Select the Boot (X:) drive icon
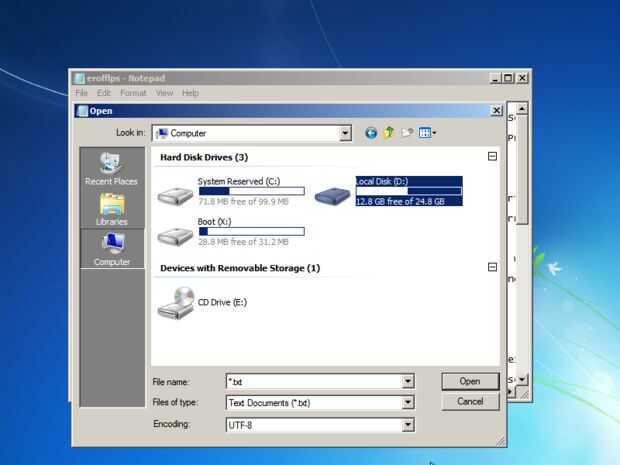 (x=175, y=236)
